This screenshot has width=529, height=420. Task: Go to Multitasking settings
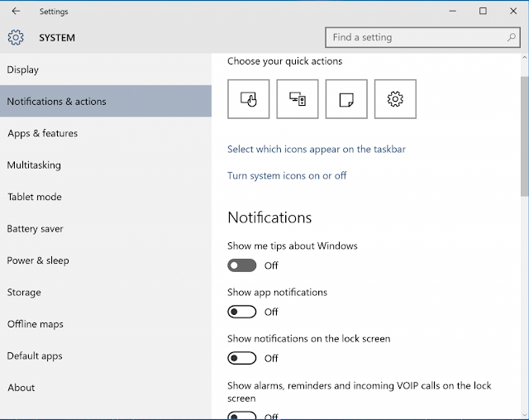click(34, 165)
